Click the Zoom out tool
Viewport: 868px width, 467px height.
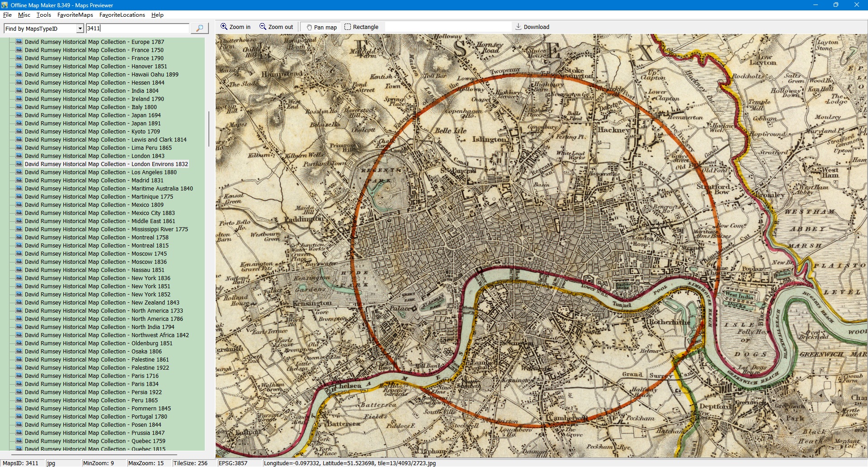click(x=276, y=27)
